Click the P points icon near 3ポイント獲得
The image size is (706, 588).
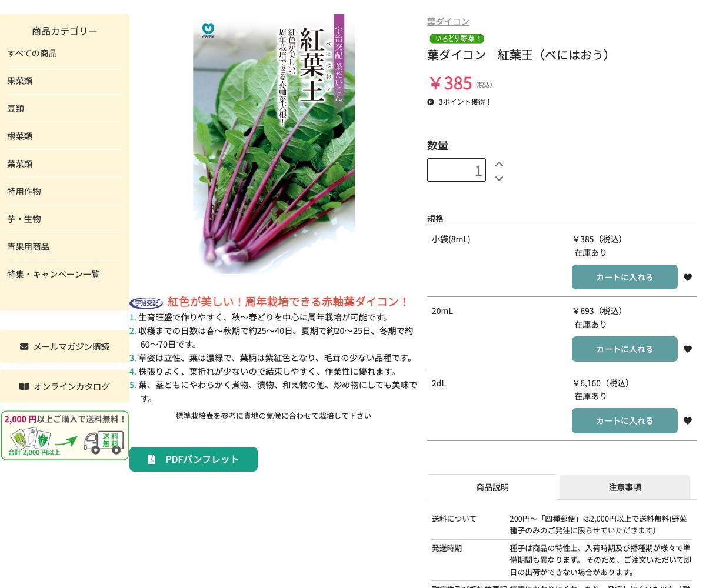pyautogui.click(x=431, y=102)
